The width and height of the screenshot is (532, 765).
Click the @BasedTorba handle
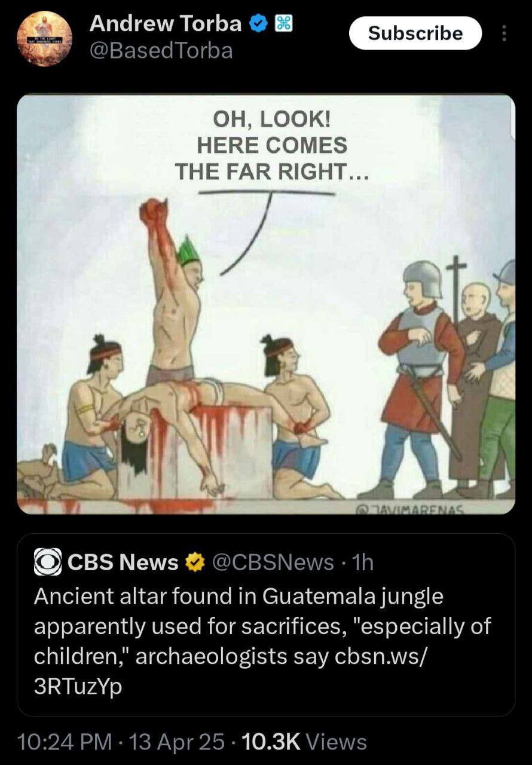(x=161, y=51)
